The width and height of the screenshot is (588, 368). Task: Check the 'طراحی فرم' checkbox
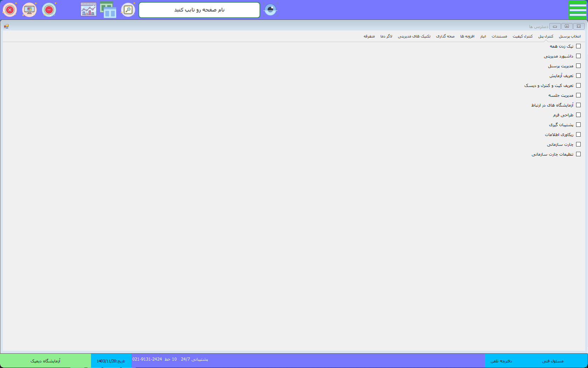[x=578, y=115]
